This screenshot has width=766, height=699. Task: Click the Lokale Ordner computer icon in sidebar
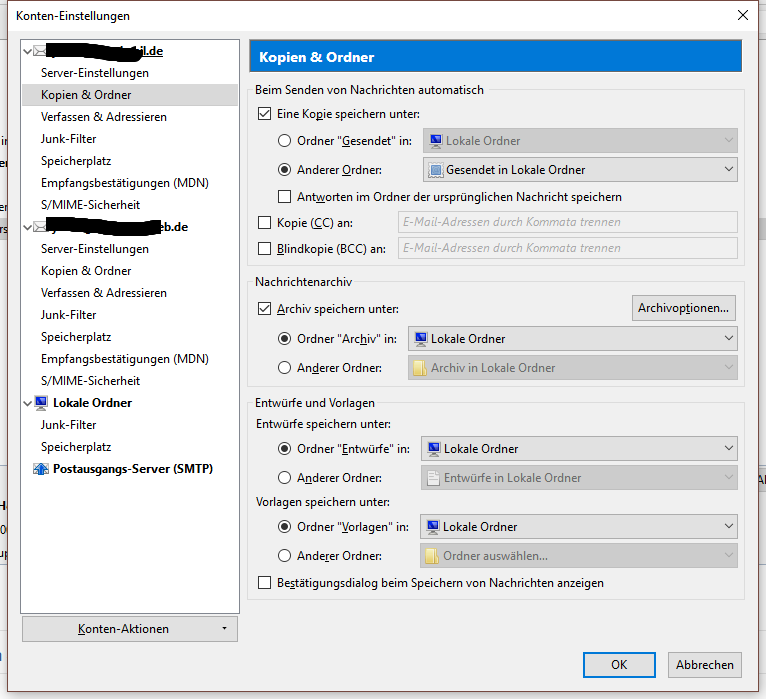[41, 403]
